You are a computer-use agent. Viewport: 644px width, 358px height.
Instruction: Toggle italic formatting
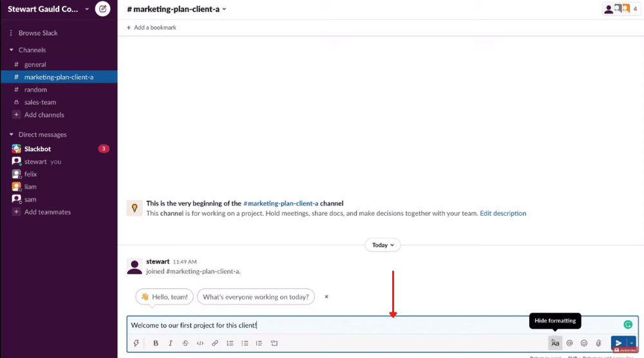[171, 343]
